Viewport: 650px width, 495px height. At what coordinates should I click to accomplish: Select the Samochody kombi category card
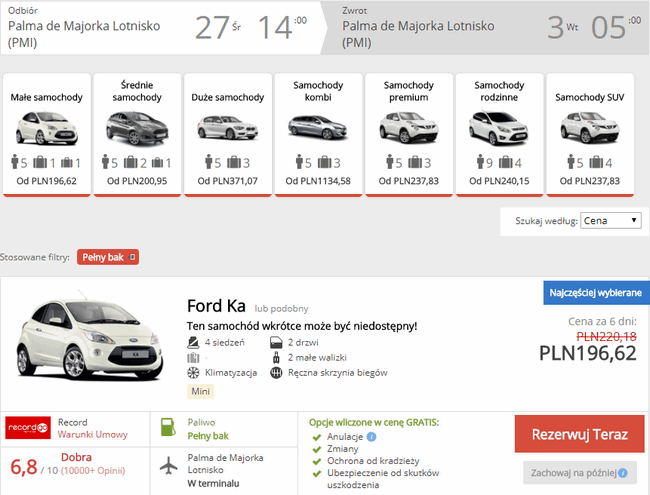click(x=318, y=134)
